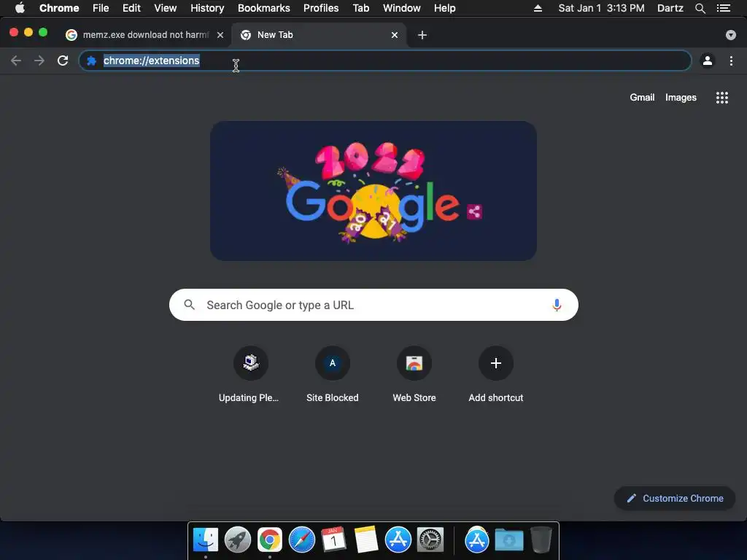The width and height of the screenshot is (747, 560).
Task: Open the Apple menu
Action: 20,7
